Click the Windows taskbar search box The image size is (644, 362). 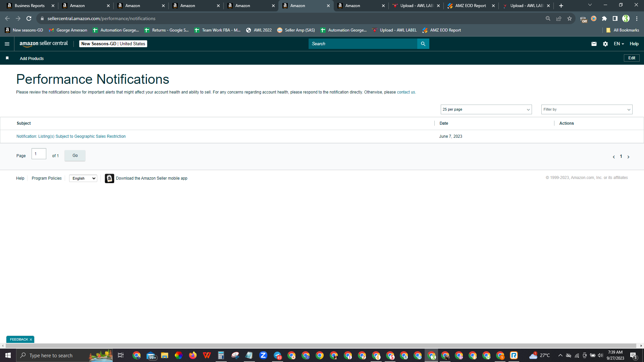tap(64, 355)
